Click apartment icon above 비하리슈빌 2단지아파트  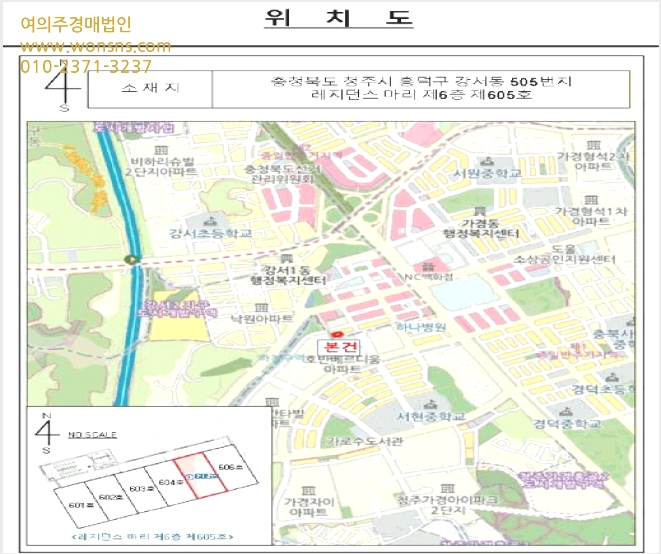(x=161, y=150)
